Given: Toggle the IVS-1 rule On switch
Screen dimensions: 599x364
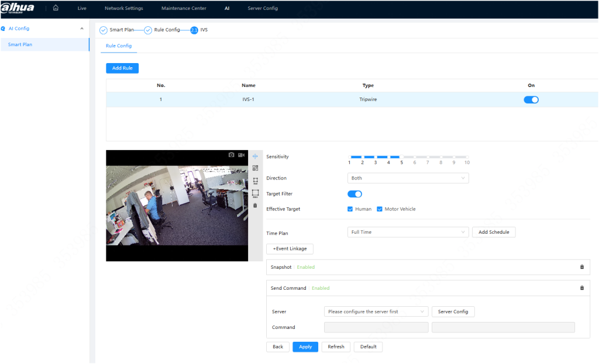Looking at the screenshot, I should pyautogui.click(x=531, y=100).
